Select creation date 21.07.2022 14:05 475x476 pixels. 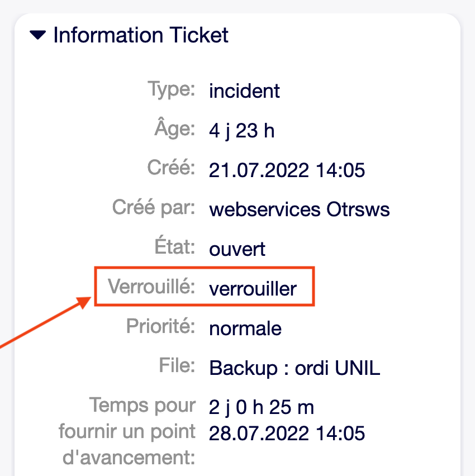point(287,170)
